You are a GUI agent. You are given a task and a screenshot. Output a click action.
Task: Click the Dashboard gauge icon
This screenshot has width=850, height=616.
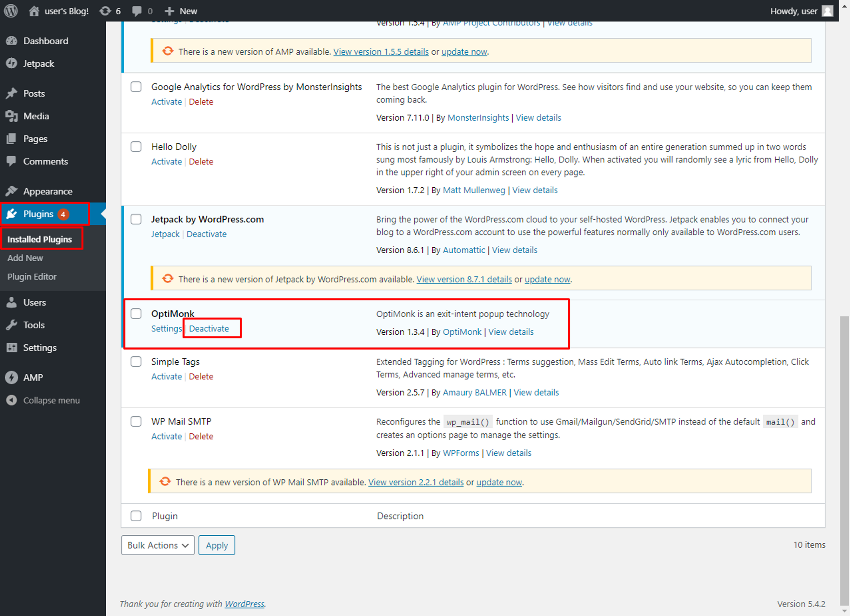click(x=12, y=41)
